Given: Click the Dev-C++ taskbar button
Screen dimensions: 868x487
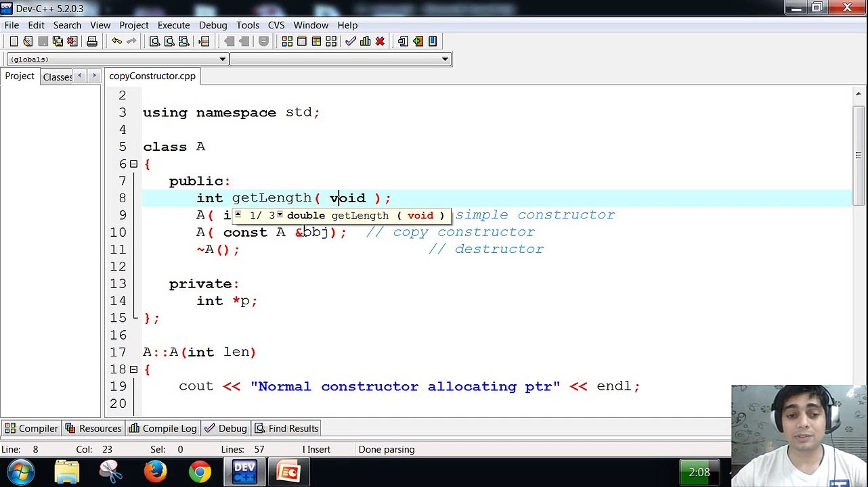Looking at the screenshot, I should point(244,471).
